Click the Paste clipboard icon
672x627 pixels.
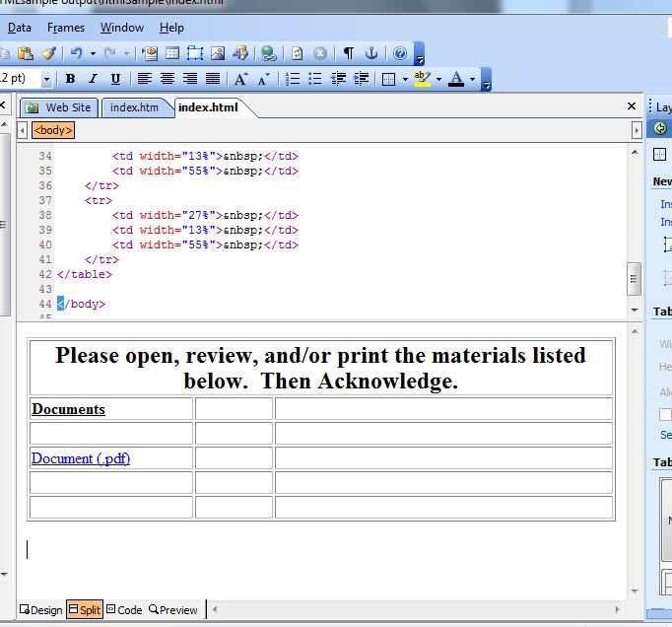coord(26,53)
